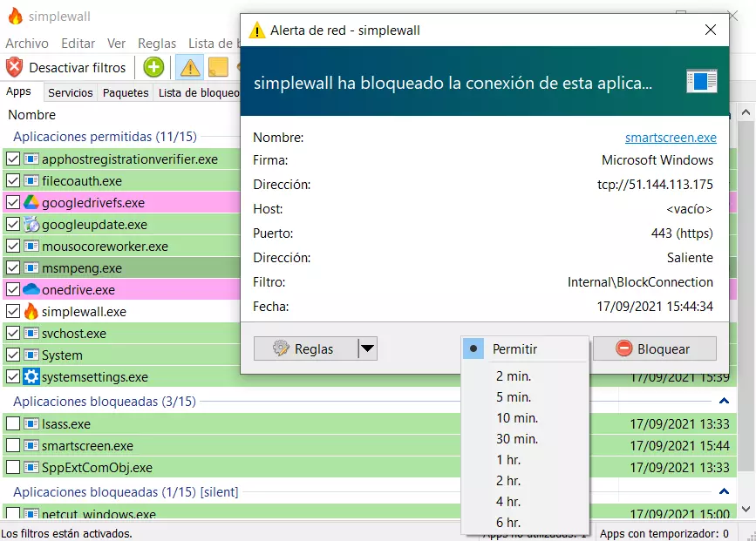Viewport: 756px width, 541px height.
Task: Click the apphostregistrationverifier.exe file icon
Action: 31,159
